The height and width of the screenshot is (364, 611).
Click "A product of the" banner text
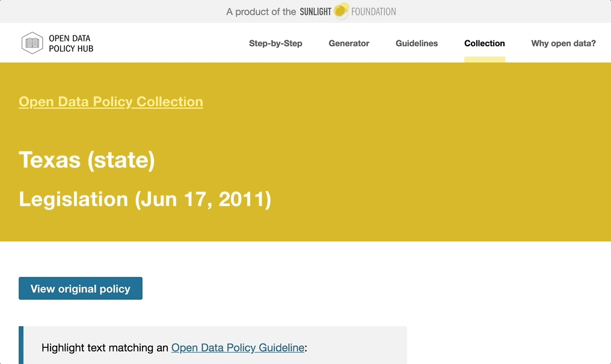pyautogui.click(x=261, y=11)
